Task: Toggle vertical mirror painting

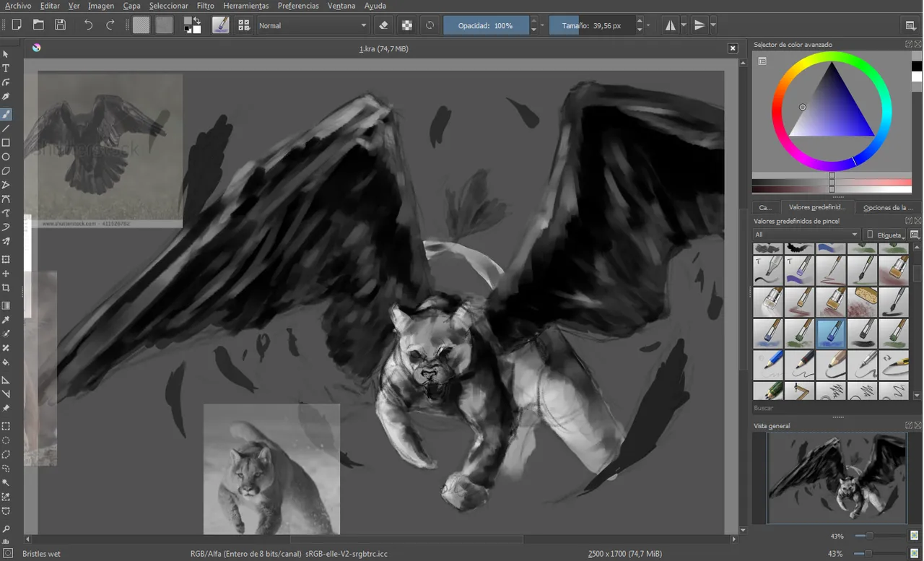Action: point(699,25)
